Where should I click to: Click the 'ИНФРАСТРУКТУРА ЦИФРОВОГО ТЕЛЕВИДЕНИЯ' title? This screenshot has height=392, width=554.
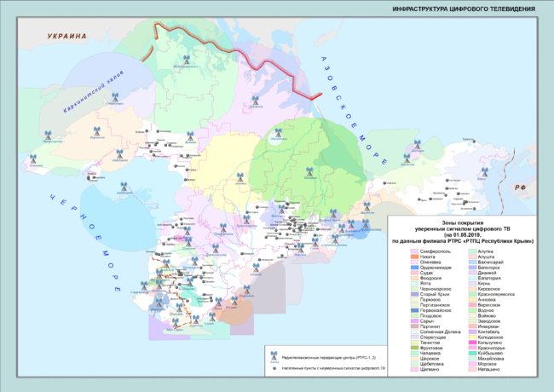(464, 9)
